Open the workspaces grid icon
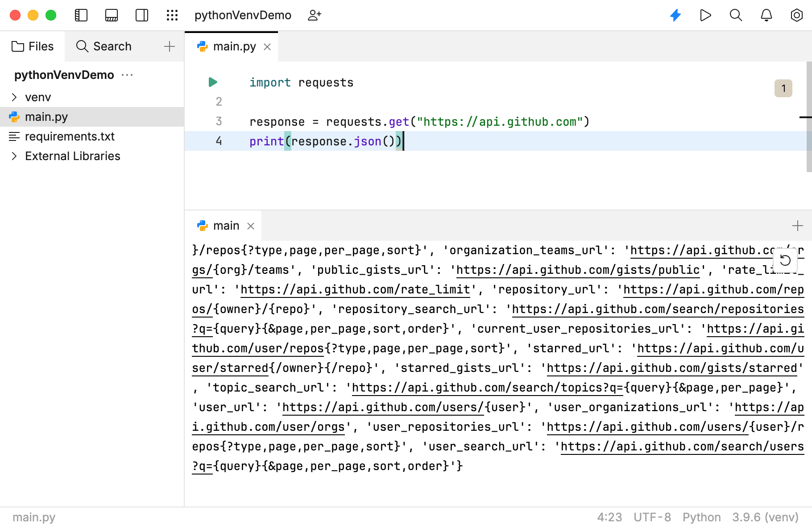 pos(172,15)
